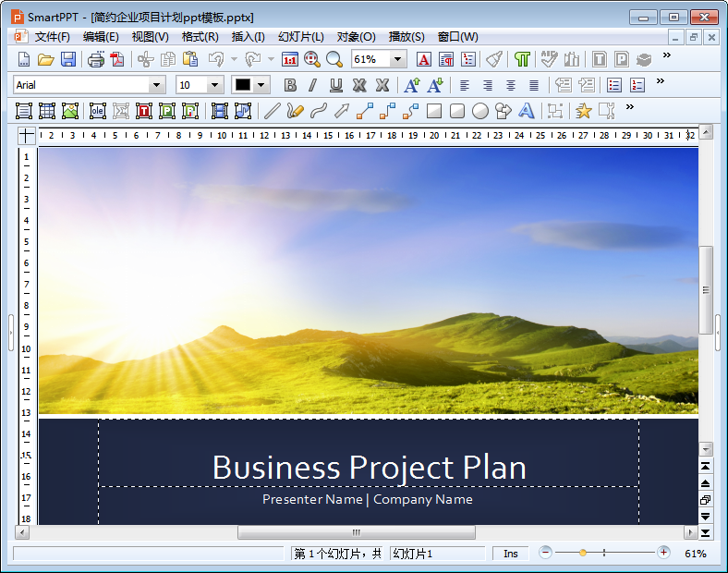Click the zoom in plus button
This screenshot has height=573, width=728.
(x=663, y=553)
